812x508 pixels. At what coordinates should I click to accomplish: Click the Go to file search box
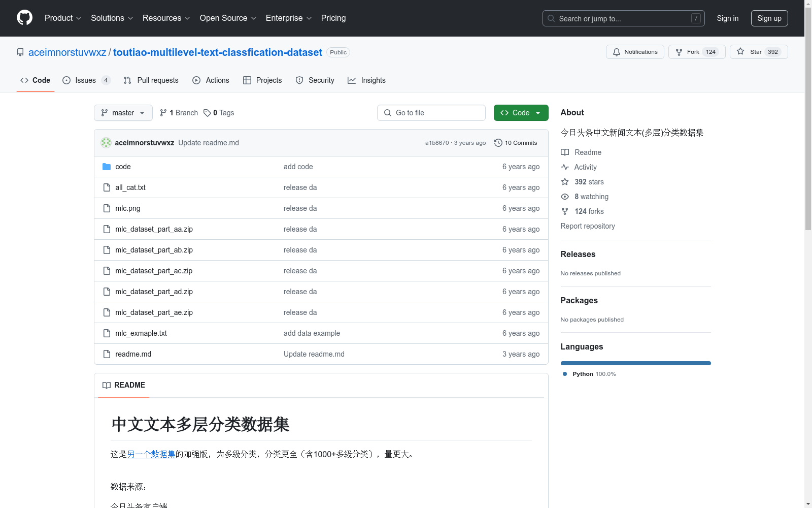431,113
